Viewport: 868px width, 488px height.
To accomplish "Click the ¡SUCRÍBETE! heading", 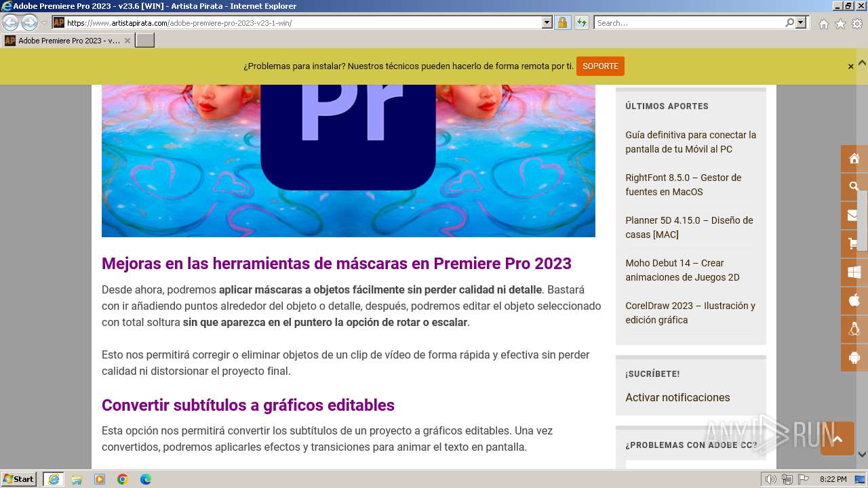I will click(x=652, y=374).
